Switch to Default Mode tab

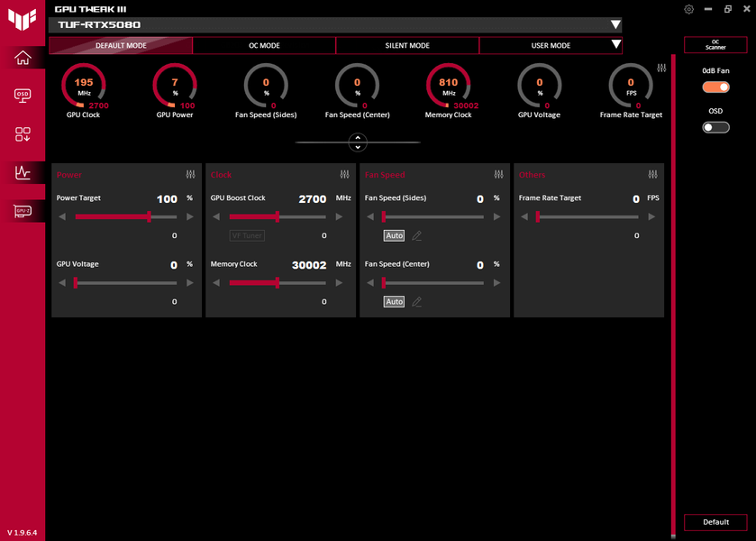(121, 45)
